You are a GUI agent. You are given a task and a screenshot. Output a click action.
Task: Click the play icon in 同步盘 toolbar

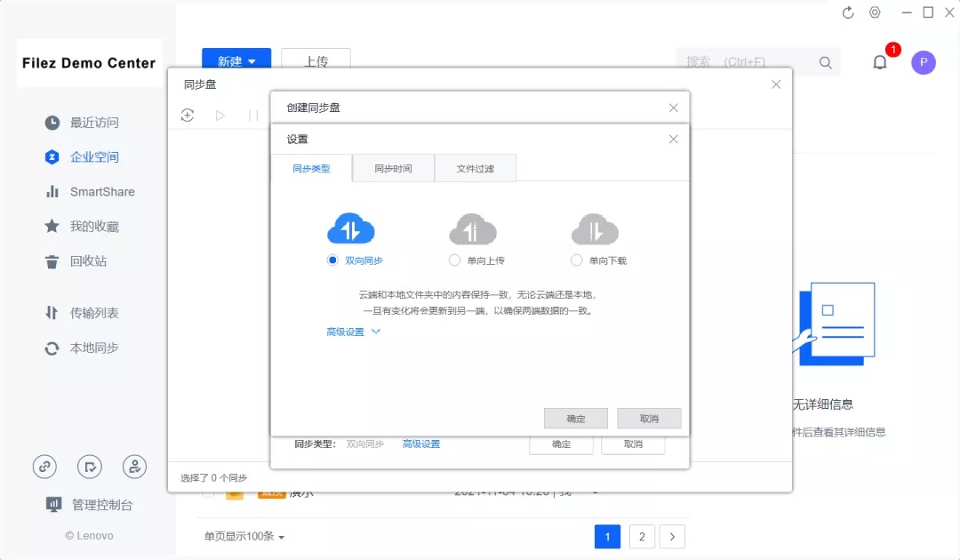(x=220, y=115)
